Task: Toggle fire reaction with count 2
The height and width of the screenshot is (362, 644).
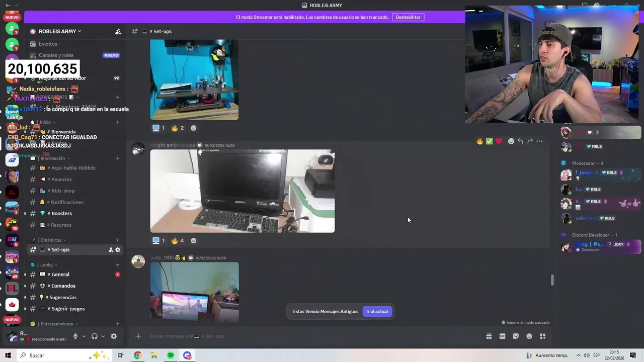Action: tap(178, 128)
